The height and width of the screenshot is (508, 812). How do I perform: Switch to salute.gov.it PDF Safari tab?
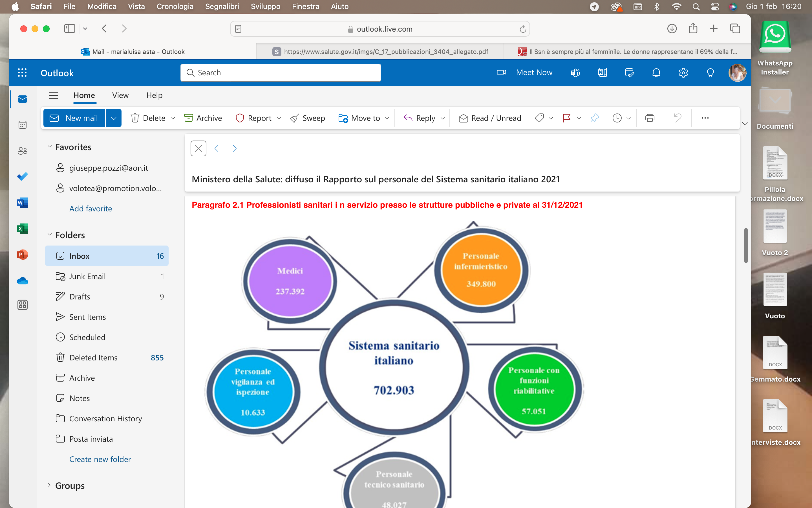pyautogui.click(x=380, y=51)
